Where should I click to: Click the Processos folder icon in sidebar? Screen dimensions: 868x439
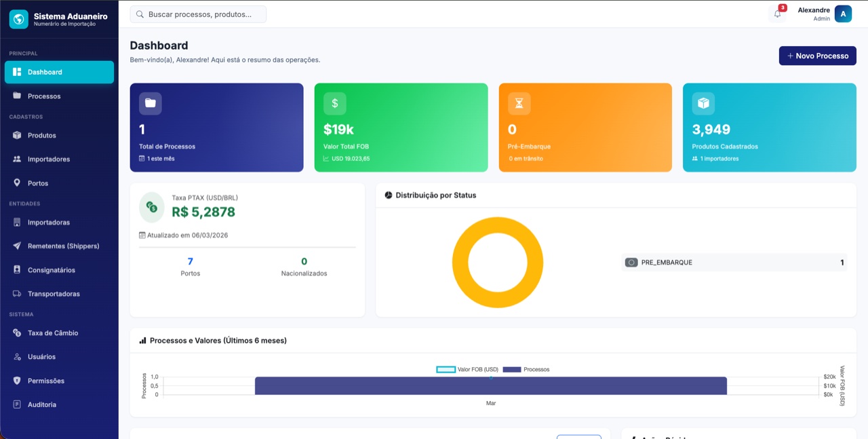pyautogui.click(x=17, y=96)
